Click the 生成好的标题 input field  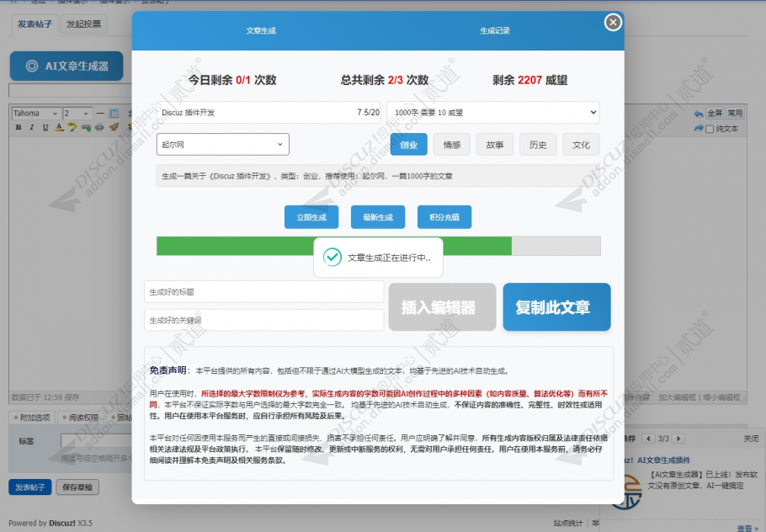263,291
